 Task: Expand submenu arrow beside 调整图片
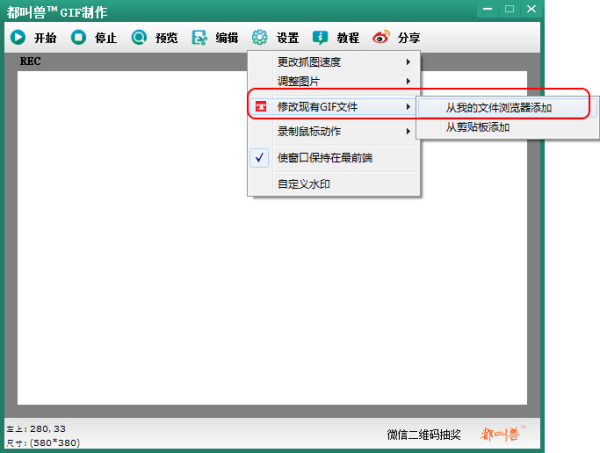[408, 81]
